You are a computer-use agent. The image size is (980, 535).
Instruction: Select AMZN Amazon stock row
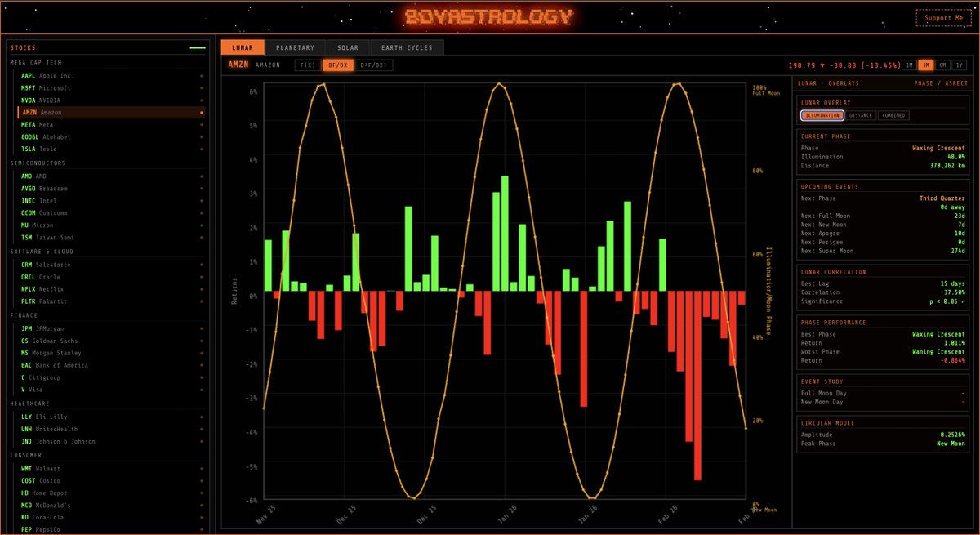pos(111,112)
